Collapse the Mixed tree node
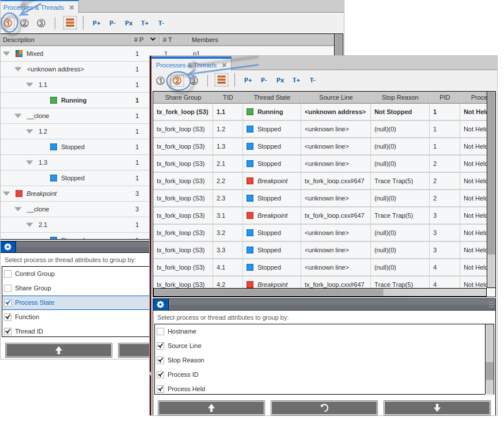Screen dimensions: 504x424 coord(6,54)
